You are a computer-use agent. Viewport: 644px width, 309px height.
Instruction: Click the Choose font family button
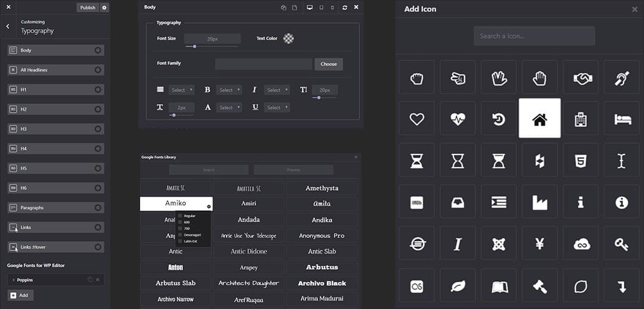click(328, 64)
